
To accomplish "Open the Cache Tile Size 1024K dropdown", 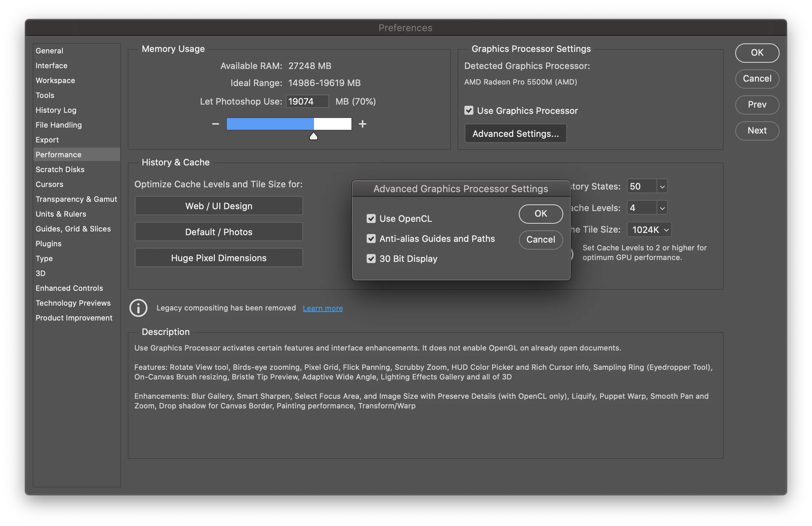I will point(649,230).
